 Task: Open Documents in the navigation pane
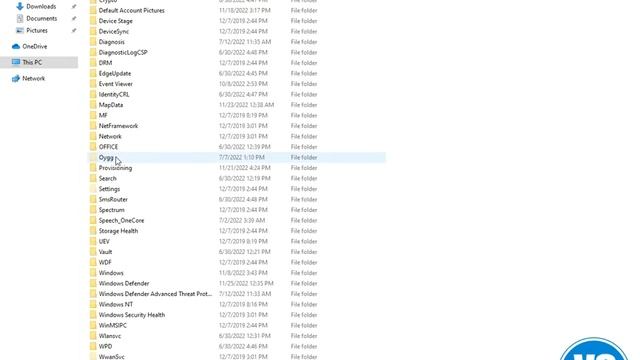tap(42, 18)
